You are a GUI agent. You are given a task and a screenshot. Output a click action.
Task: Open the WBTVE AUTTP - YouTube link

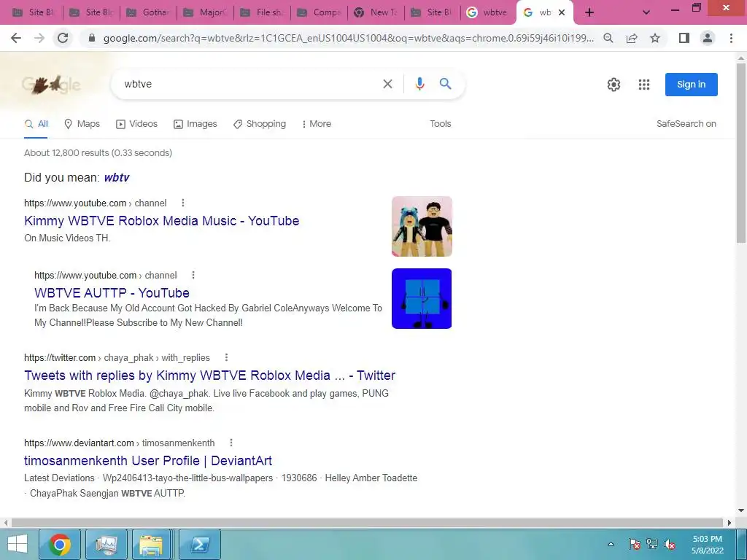coord(112,293)
